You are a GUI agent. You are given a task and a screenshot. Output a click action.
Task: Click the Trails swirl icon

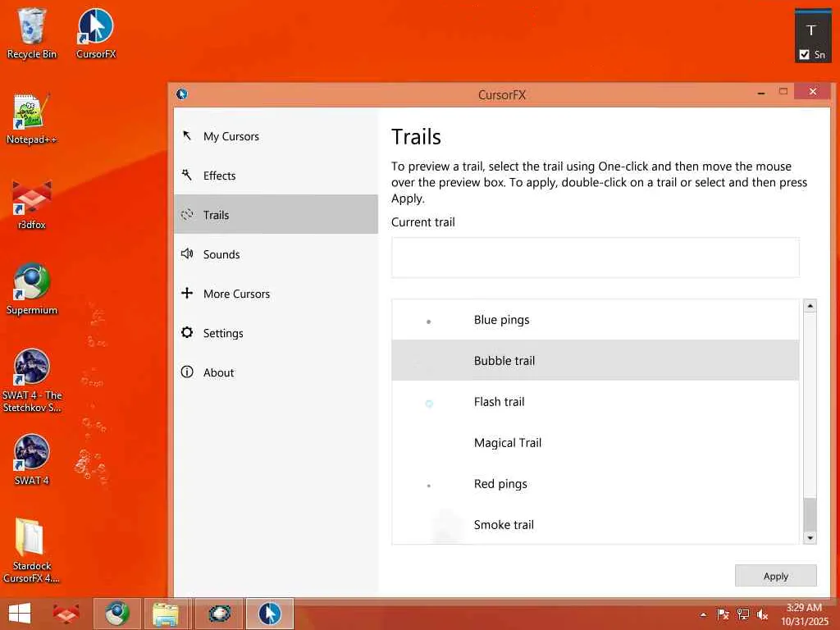click(187, 214)
